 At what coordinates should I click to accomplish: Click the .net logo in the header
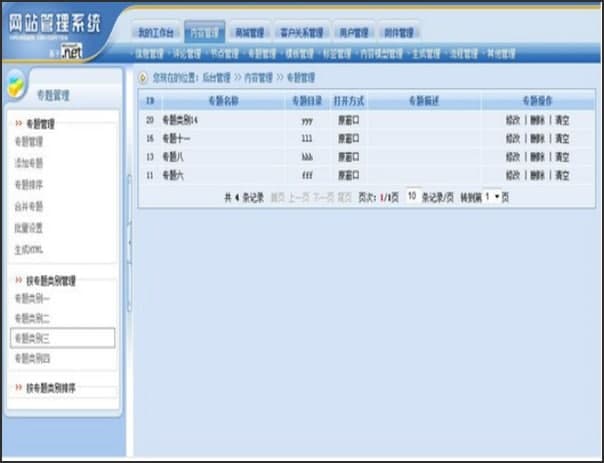[72, 52]
